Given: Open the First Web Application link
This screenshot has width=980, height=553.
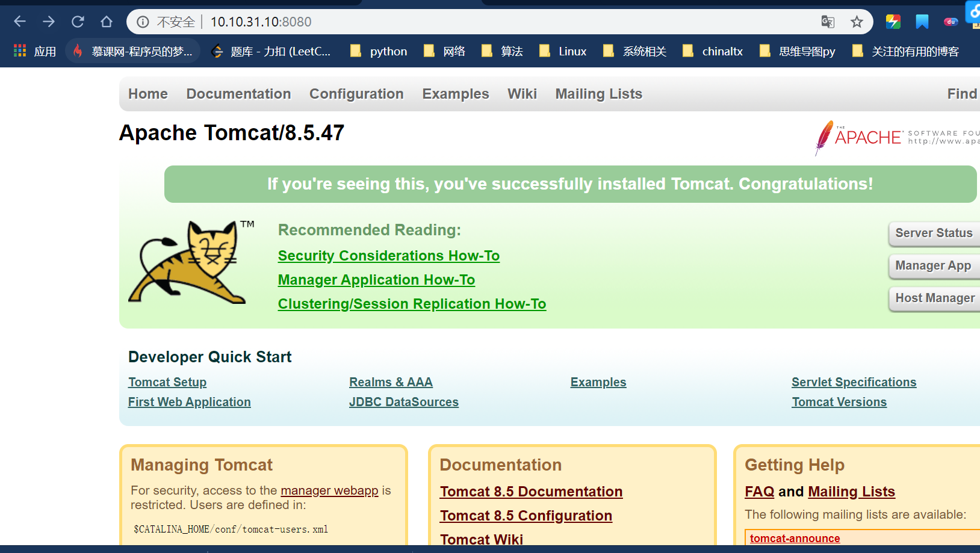Looking at the screenshot, I should click(x=190, y=402).
